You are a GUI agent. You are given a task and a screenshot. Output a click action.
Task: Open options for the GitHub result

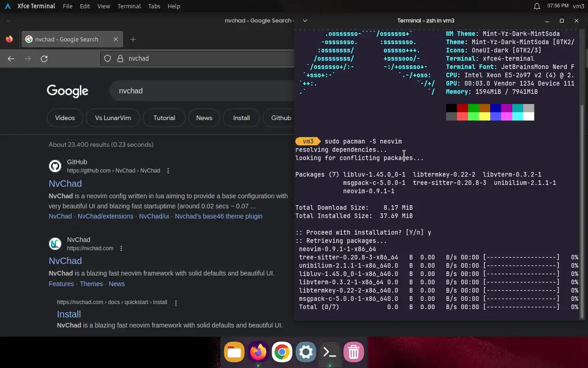(168, 171)
